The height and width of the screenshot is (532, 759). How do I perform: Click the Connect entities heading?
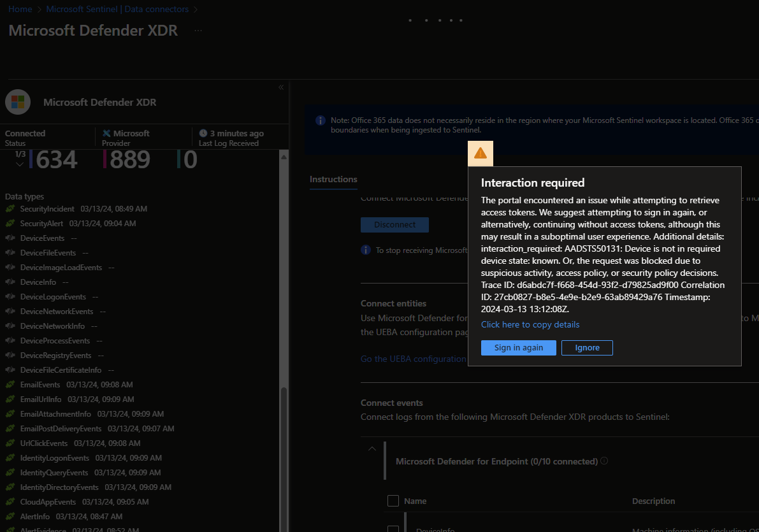click(394, 303)
